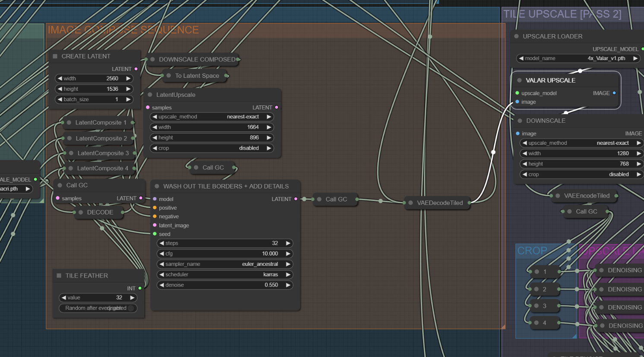Screen dimensions: 644x357
Task: Click the seed input socket
Action: pos(155,234)
